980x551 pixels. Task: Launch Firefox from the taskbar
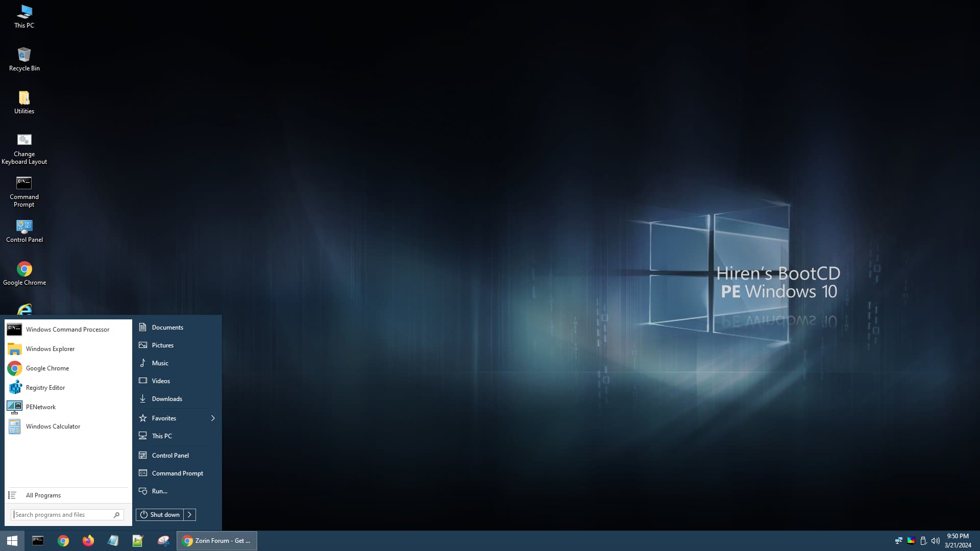pyautogui.click(x=88, y=541)
